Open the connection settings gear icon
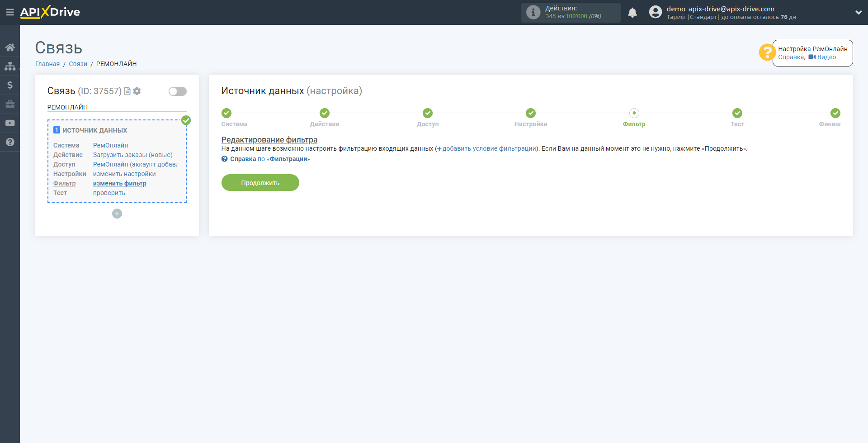 pyautogui.click(x=137, y=91)
